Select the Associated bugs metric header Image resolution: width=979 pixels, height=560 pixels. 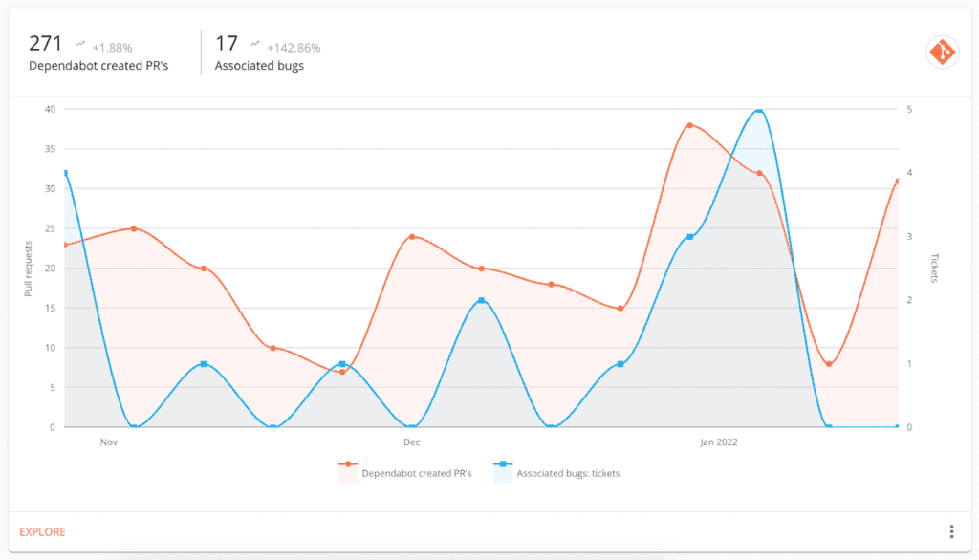[x=258, y=66]
